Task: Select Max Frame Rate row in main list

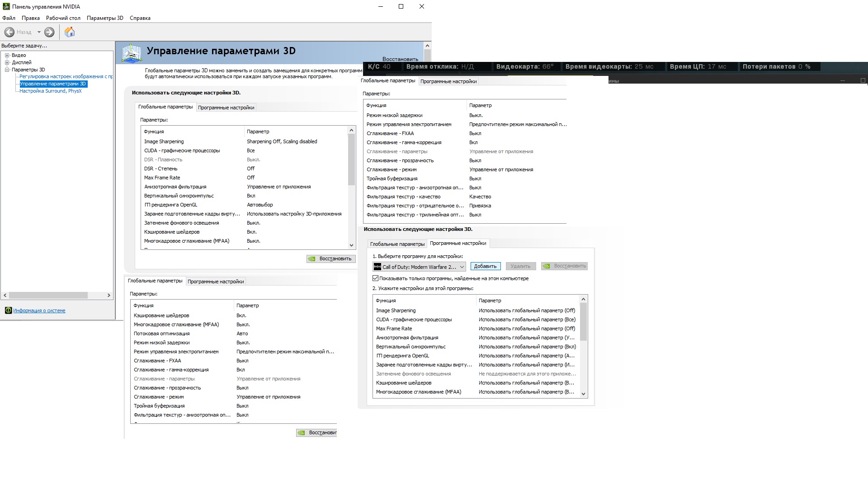Action: coord(244,178)
